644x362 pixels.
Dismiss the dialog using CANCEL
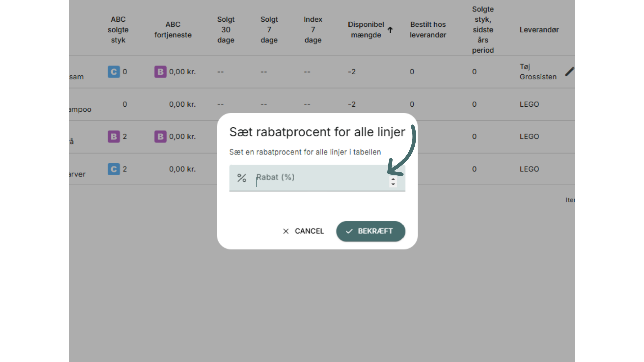click(303, 231)
